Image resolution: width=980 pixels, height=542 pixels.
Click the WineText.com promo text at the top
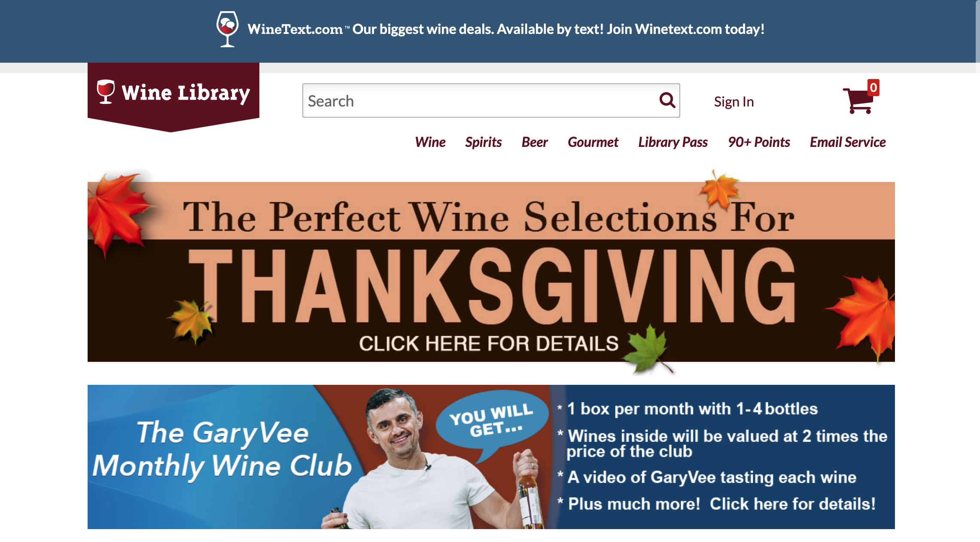point(506,29)
